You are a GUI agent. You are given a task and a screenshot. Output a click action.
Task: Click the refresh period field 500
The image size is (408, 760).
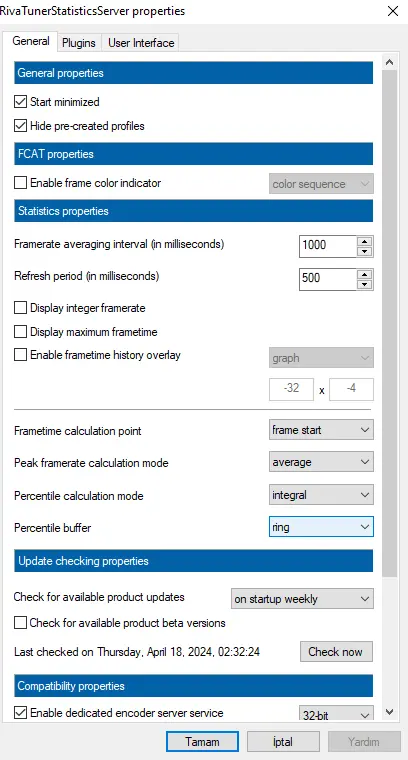329,279
